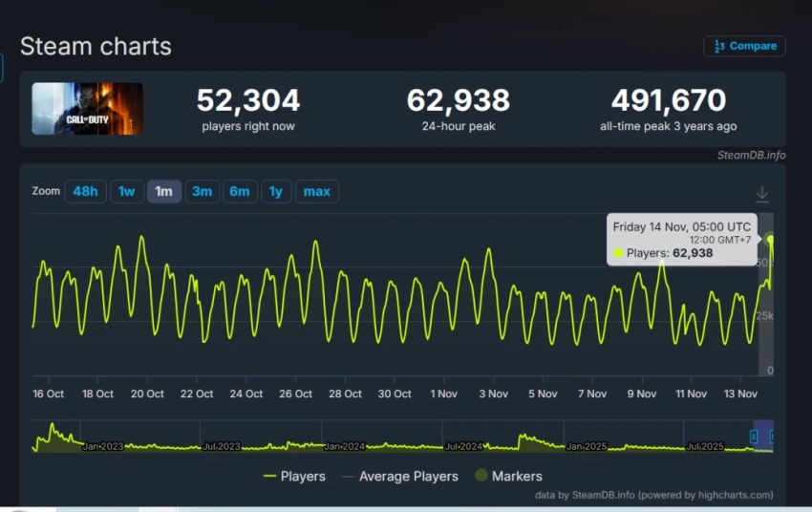Click navigator timeline near Jul 2023
Viewport: 812px width, 512px height.
(222, 439)
